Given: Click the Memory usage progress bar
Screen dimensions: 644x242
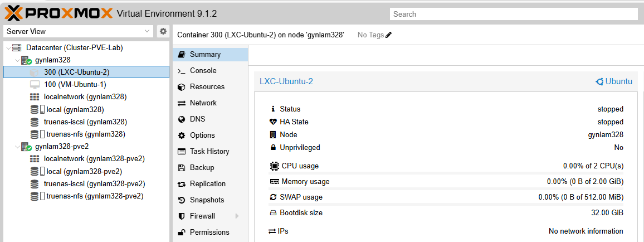Looking at the screenshot, I should coord(446,188).
